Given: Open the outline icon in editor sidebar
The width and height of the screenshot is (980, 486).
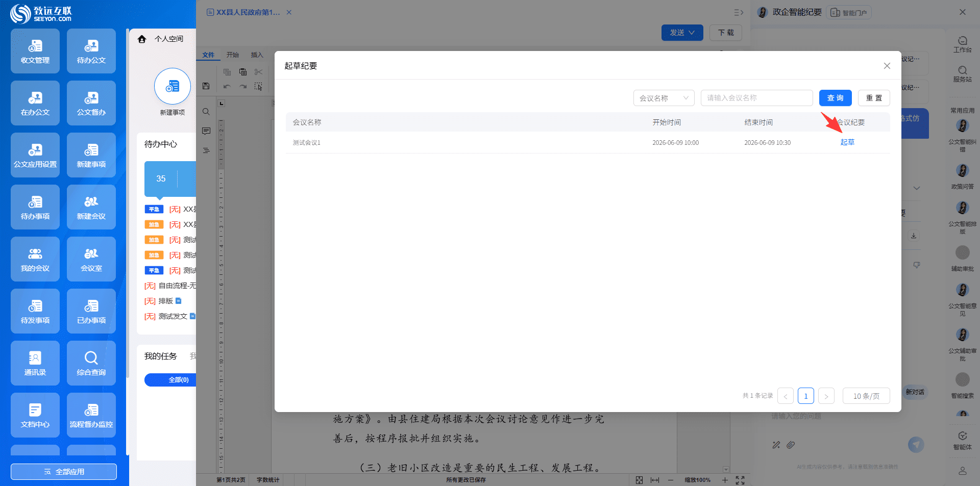Looking at the screenshot, I should point(206,150).
